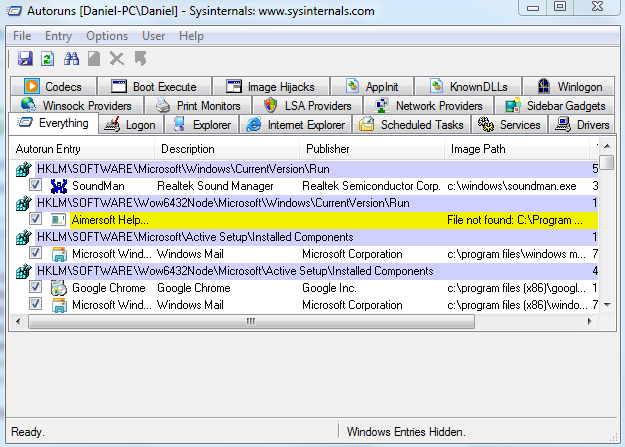Switch to the Drivers tab
This screenshot has width=625, height=447.
pyautogui.click(x=582, y=125)
